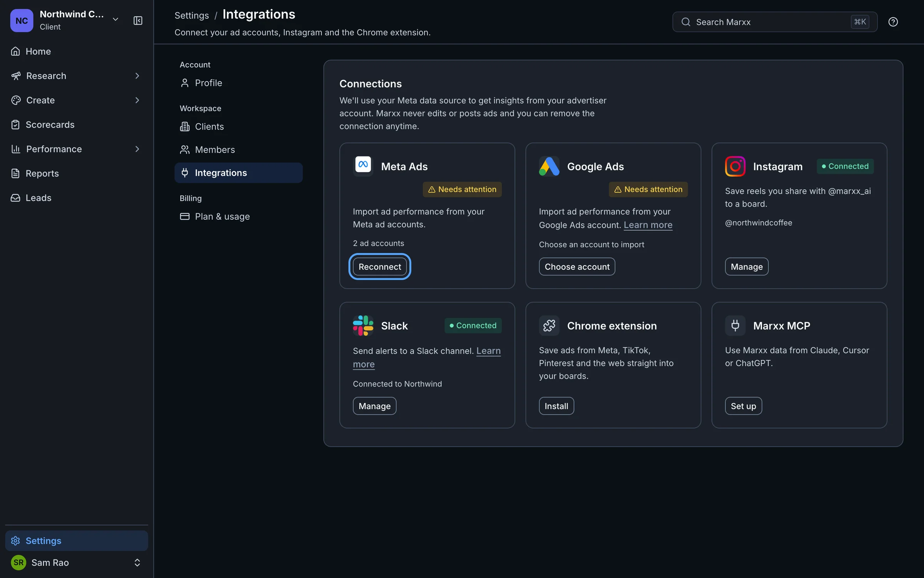Image resolution: width=924 pixels, height=578 pixels.
Task: Click the @northwindcoffee handle text
Action: 758,223
